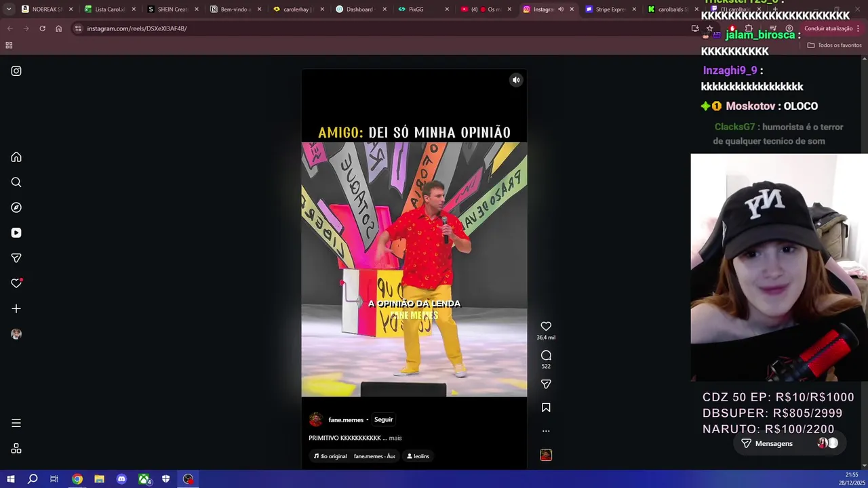Close the Instagram tab
The height and width of the screenshot is (488, 868).
point(572,9)
